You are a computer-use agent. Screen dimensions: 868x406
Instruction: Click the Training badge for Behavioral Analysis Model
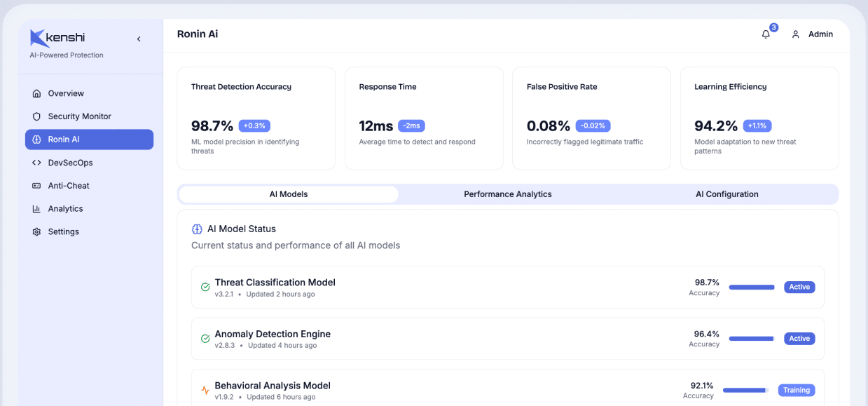click(x=796, y=391)
